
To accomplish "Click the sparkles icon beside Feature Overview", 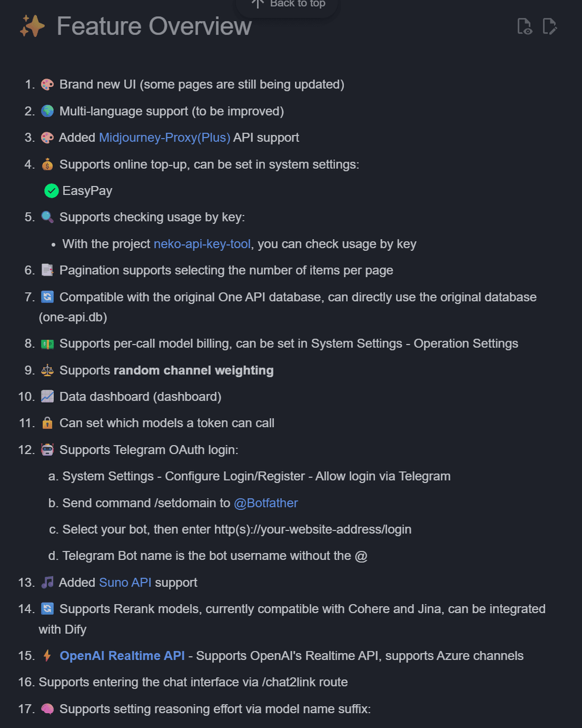I will [32, 26].
